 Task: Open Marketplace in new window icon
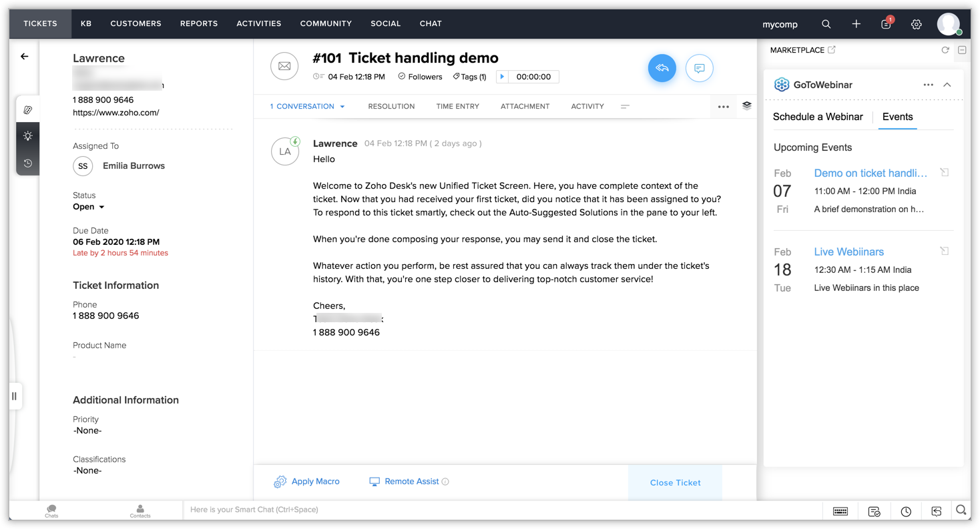point(832,49)
